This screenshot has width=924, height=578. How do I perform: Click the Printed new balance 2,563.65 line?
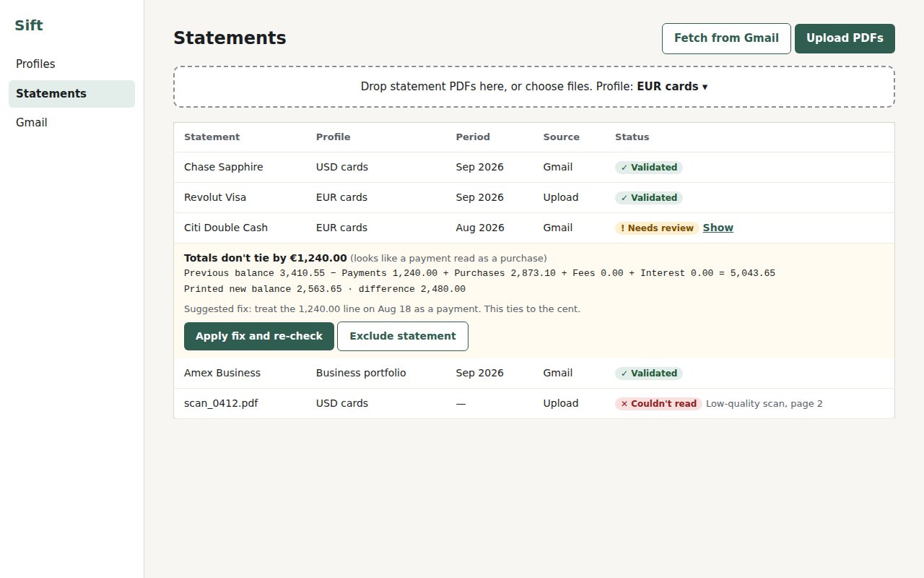[x=325, y=289]
